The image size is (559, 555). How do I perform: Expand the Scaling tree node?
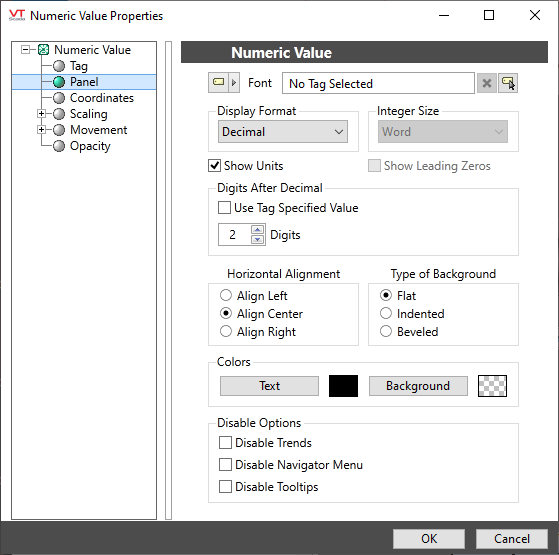pyautogui.click(x=41, y=114)
